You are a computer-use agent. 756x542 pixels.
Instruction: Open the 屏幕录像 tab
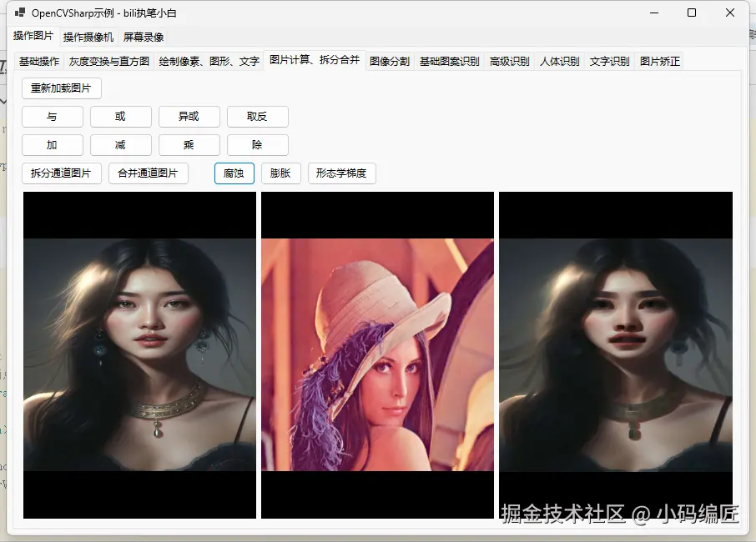tap(144, 37)
